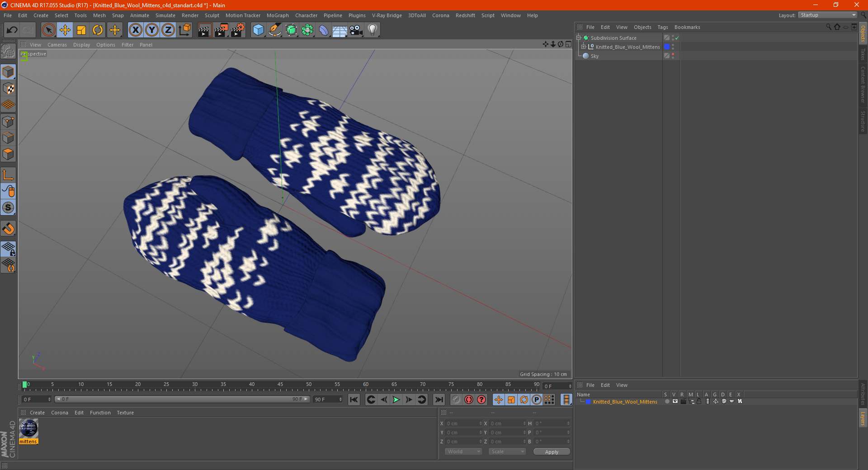Open the viewport Cameras menu
This screenshot has width=868, height=470.
(x=57, y=45)
